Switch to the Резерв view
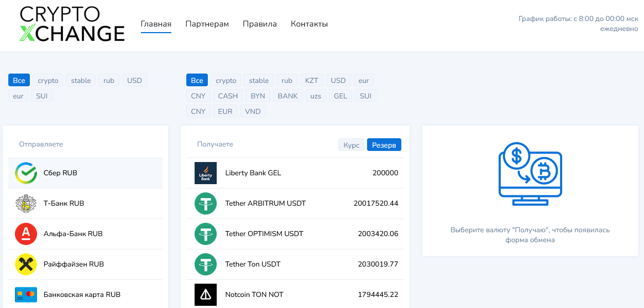Screen dimensions: 644x308 click(x=384, y=145)
